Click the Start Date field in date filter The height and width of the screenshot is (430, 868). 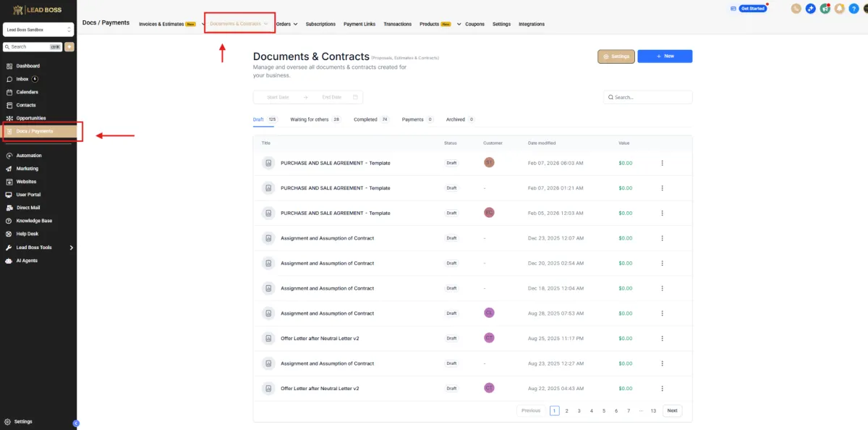(x=278, y=97)
